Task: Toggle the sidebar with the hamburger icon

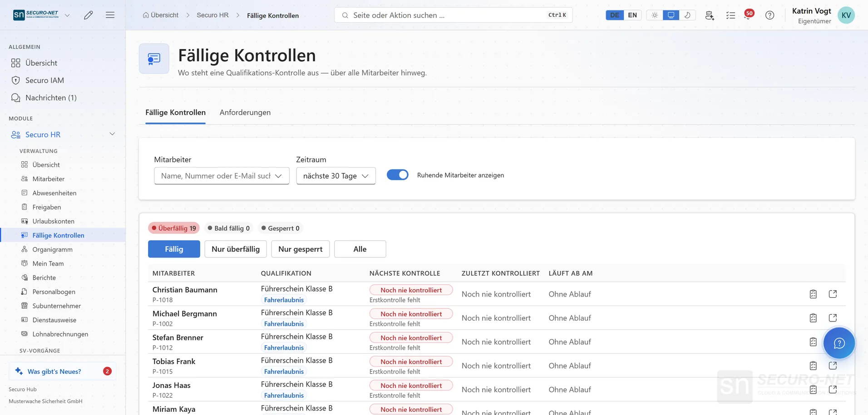Action: pos(110,15)
